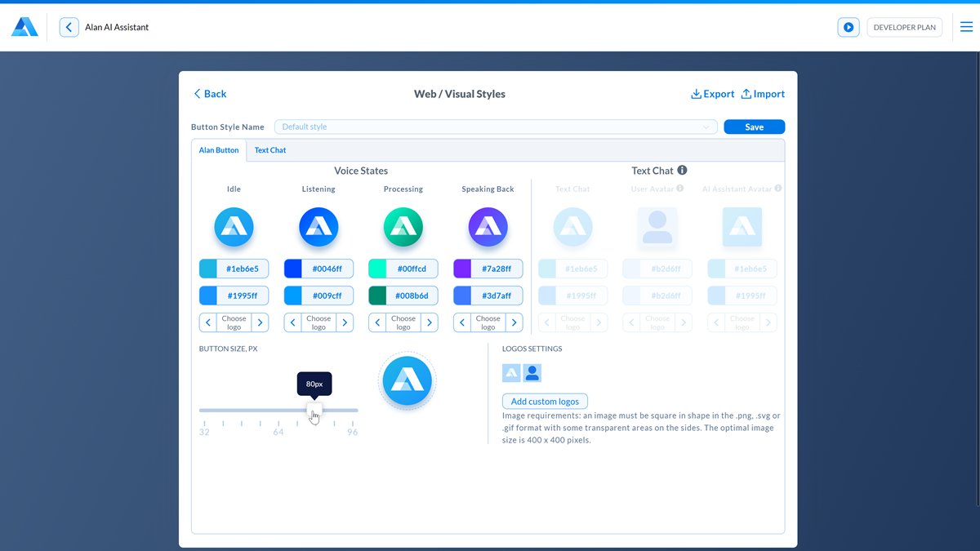Click the Speaking Back state button icon
This screenshot has height=551, width=980.
pyautogui.click(x=488, y=227)
